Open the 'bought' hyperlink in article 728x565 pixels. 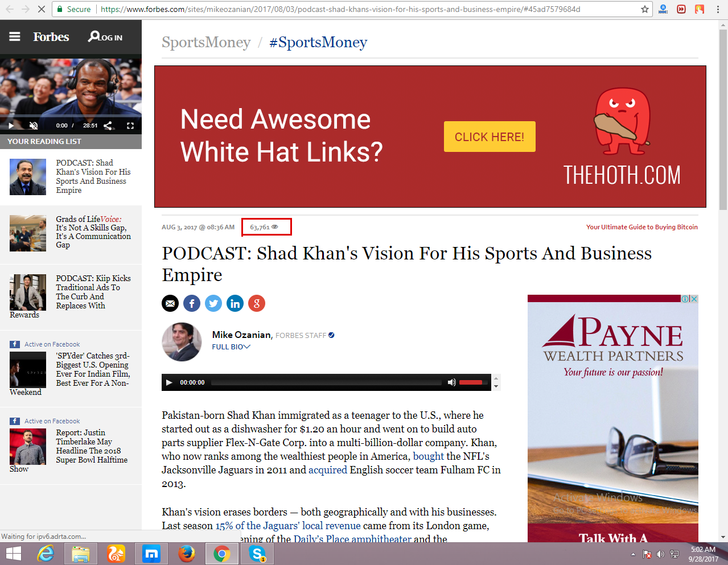429,456
